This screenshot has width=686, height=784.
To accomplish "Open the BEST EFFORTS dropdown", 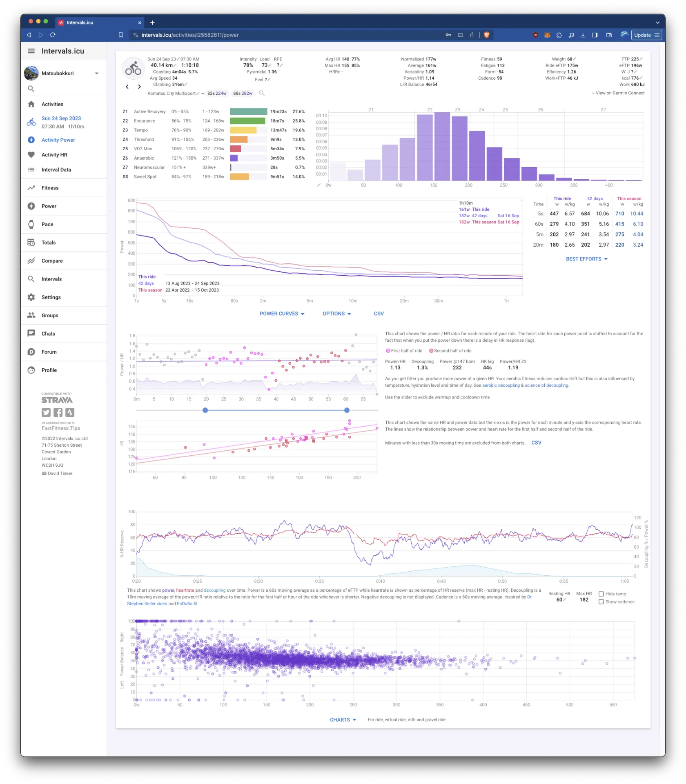I will coord(586,259).
